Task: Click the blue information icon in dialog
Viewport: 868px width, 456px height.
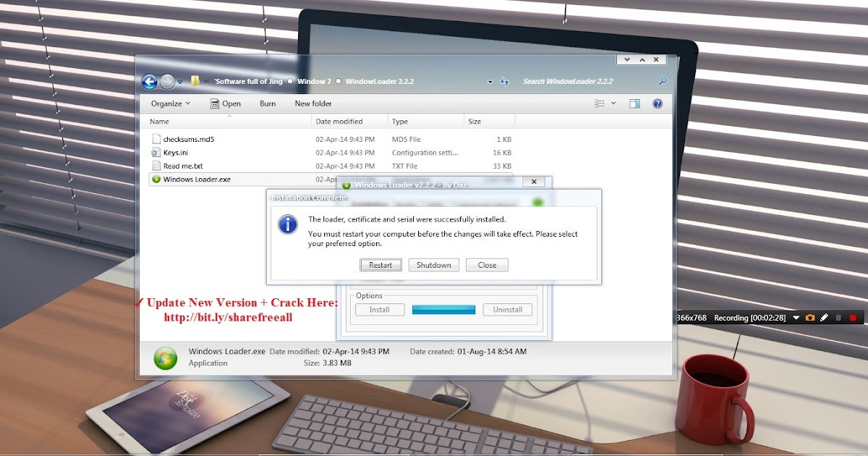Action: click(x=288, y=224)
